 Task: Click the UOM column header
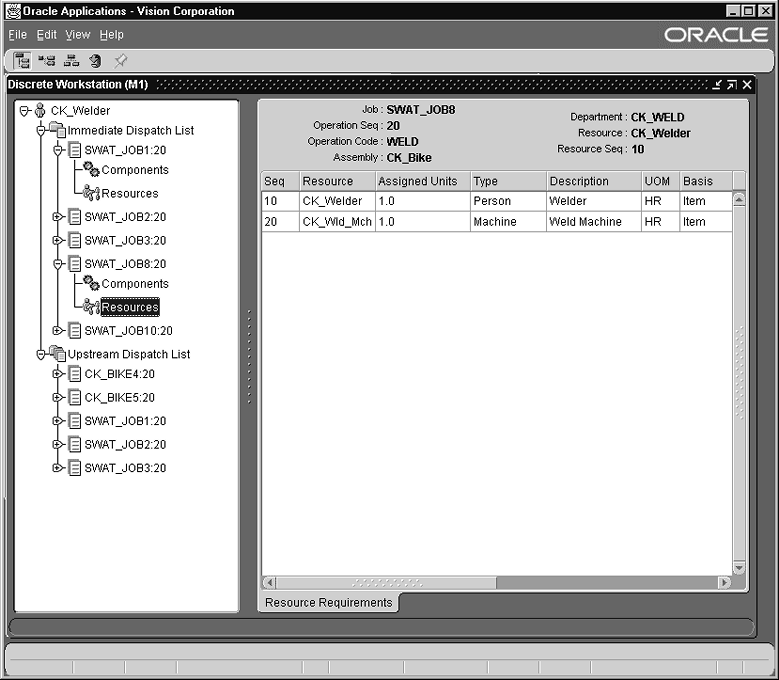(x=660, y=181)
